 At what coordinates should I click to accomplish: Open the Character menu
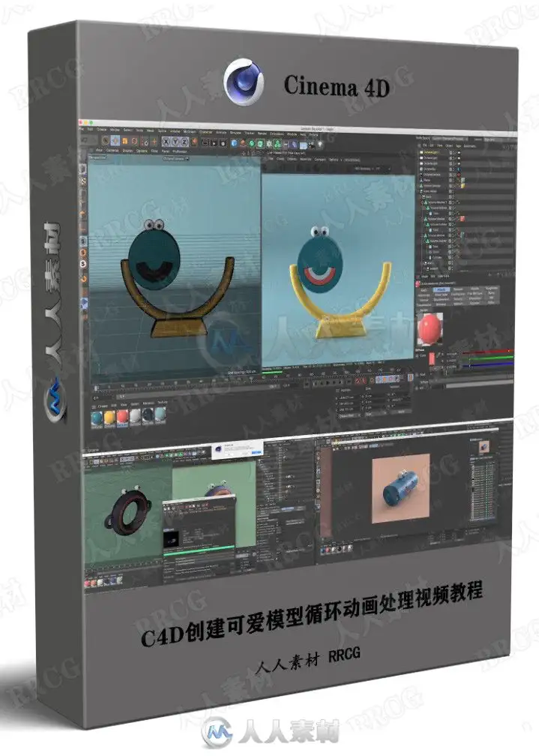click(205, 132)
